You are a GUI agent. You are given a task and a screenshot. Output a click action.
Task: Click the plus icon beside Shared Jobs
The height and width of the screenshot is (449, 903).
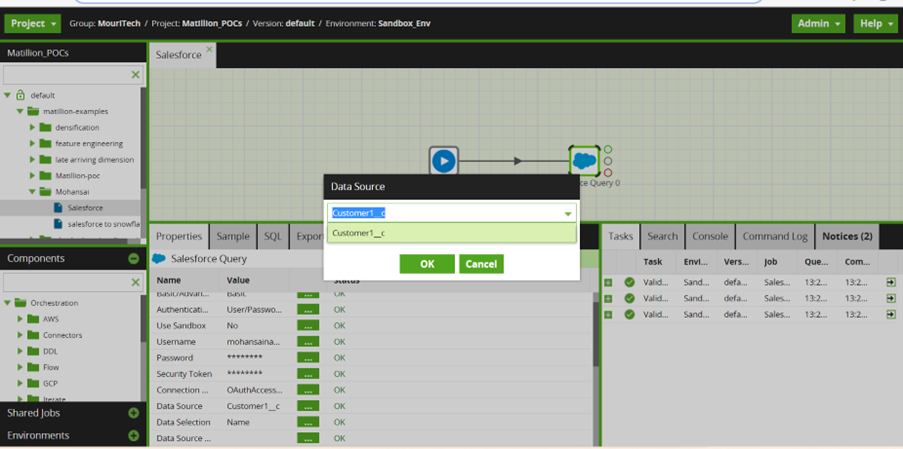click(x=134, y=413)
